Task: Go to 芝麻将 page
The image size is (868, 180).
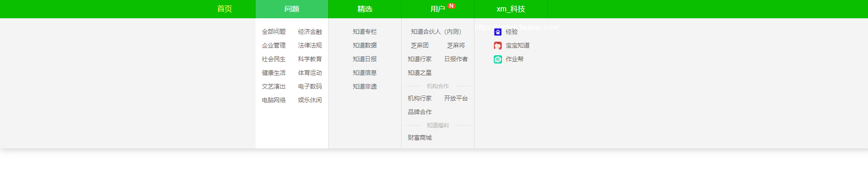Action: click(456, 45)
